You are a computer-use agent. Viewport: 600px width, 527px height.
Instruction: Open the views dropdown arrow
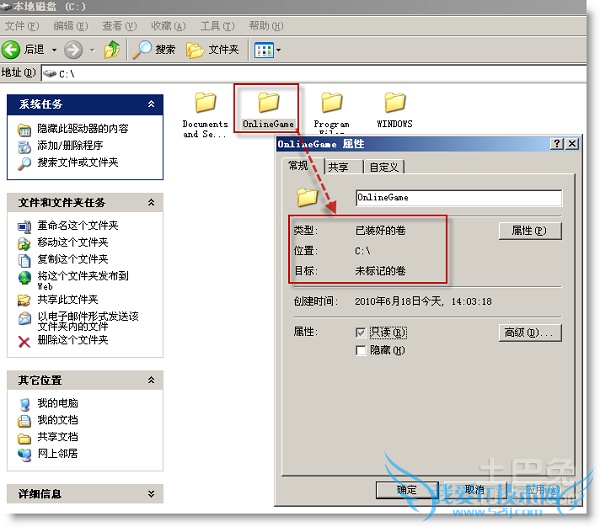coord(279,50)
